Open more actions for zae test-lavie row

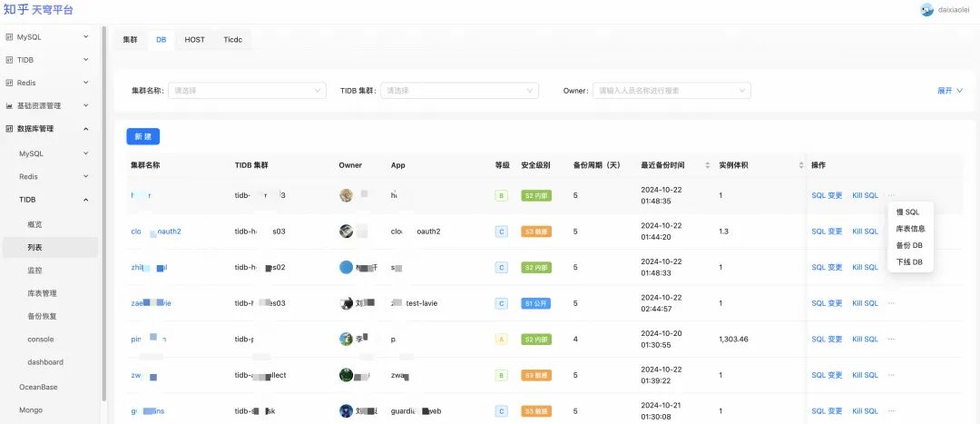tap(891, 303)
